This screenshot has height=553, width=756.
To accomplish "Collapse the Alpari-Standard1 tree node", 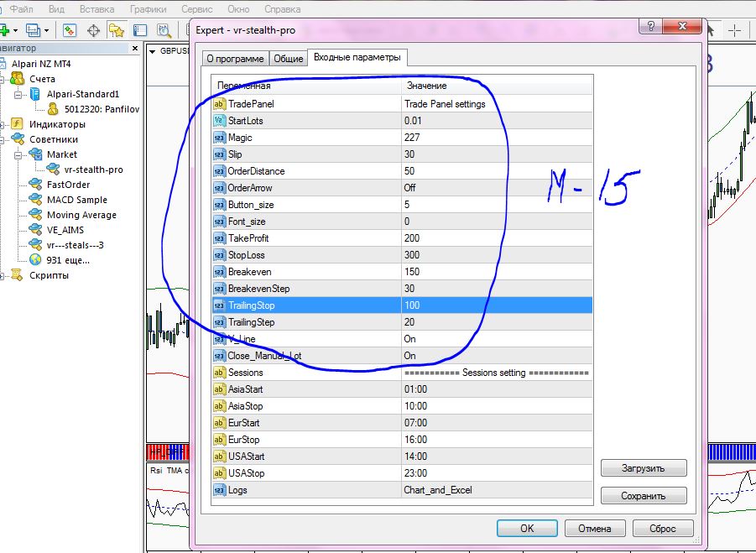I will tap(18, 95).
